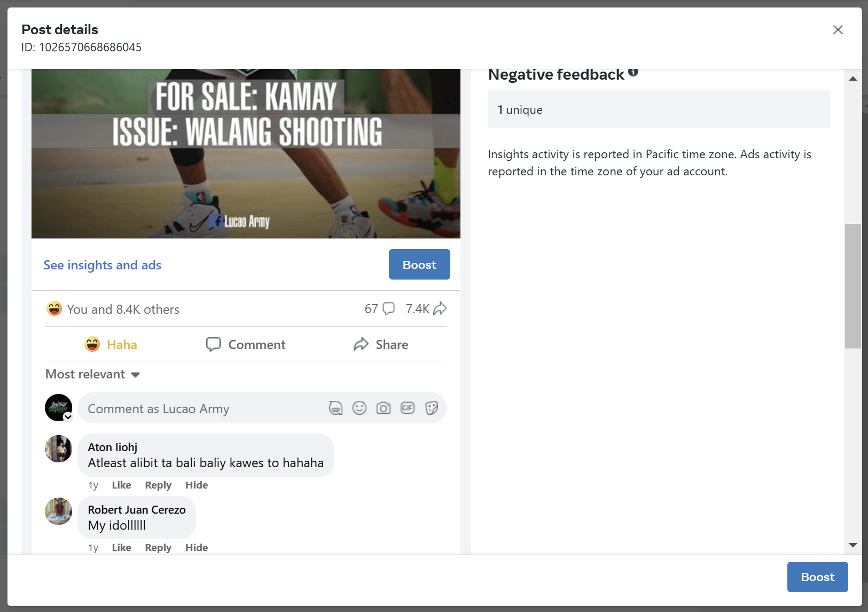
Task: Click the scrollbar down arrow
Action: pos(853,545)
